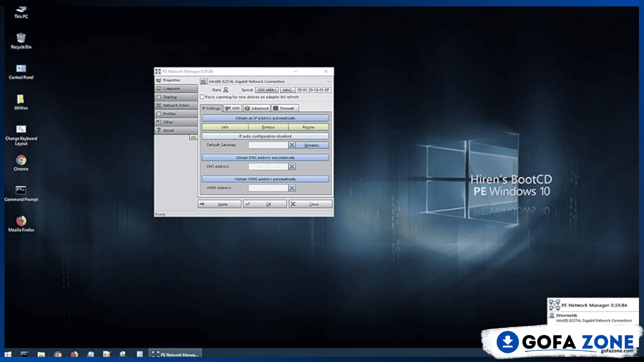
Task: Click the Ready status bar text
Action: pyautogui.click(x=160, y=214)
